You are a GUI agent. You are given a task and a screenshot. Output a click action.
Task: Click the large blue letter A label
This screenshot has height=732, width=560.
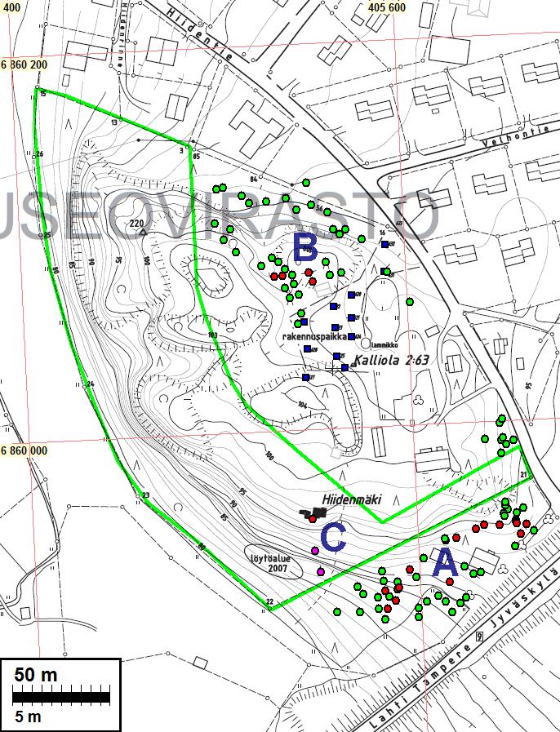tap(446, 563)
